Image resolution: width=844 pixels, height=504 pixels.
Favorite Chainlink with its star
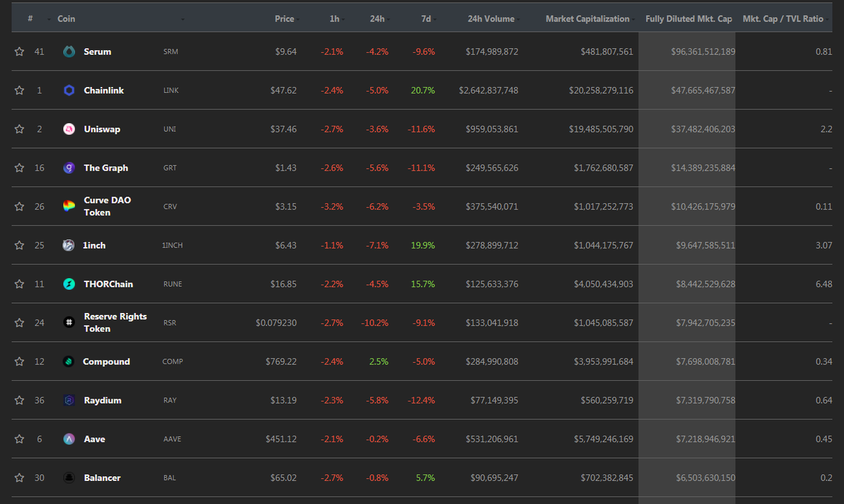tap(19, 90)
